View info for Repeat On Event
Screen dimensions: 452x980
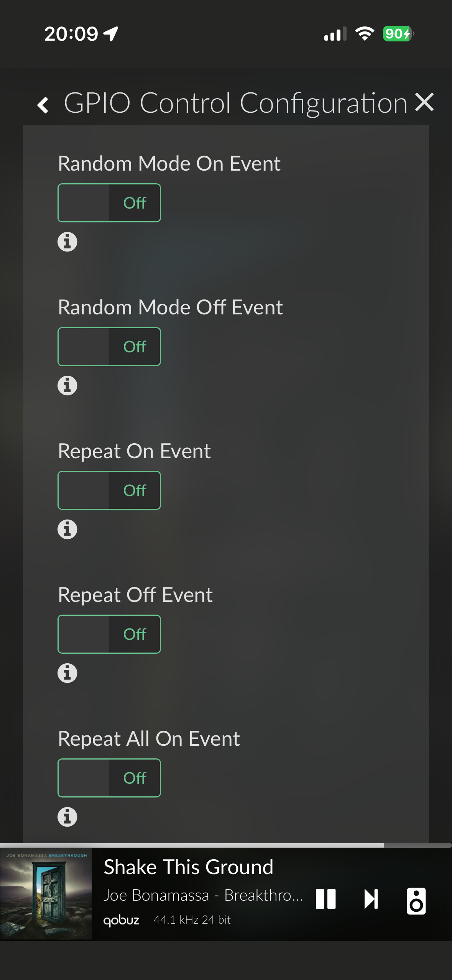(x=67, y=529)
